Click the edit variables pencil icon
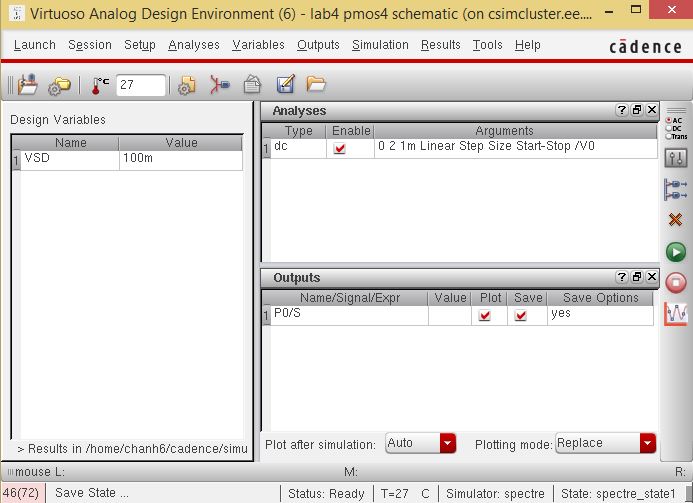 286,84
